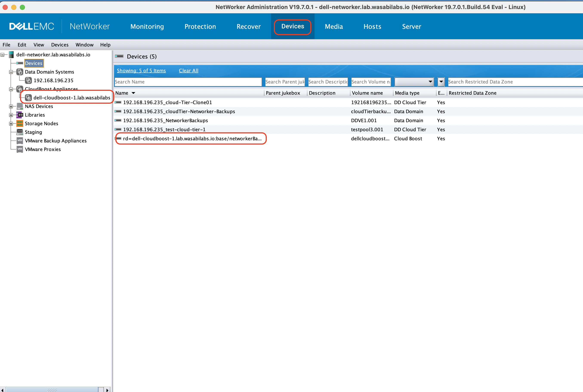The width and height of the screenshot is (583, 392).
Task: Collapse the Data Domain Systems node
Action: pos(11,72)
